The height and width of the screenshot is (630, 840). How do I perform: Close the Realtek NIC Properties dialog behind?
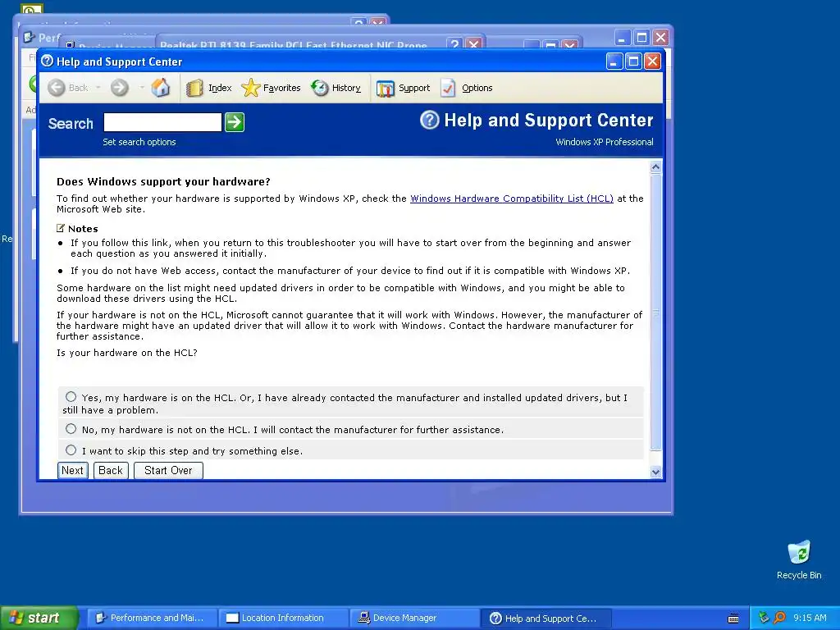click(473, 43)
